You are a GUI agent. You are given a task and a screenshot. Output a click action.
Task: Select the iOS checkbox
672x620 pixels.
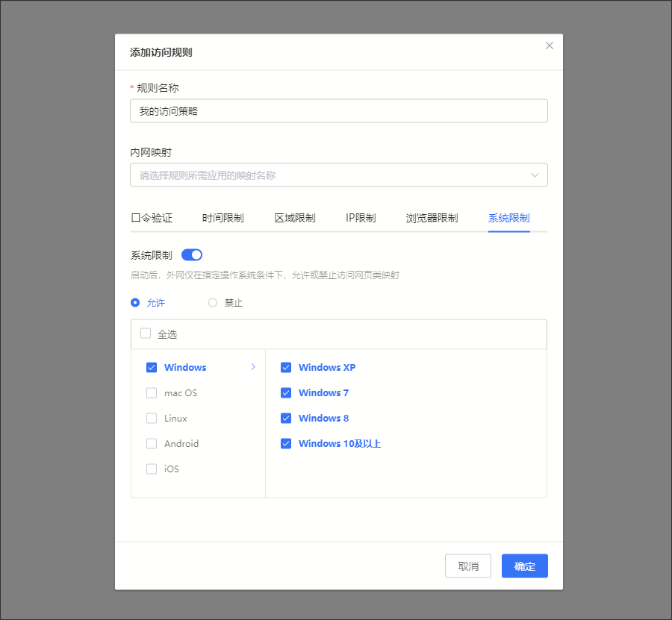point(152,469)
